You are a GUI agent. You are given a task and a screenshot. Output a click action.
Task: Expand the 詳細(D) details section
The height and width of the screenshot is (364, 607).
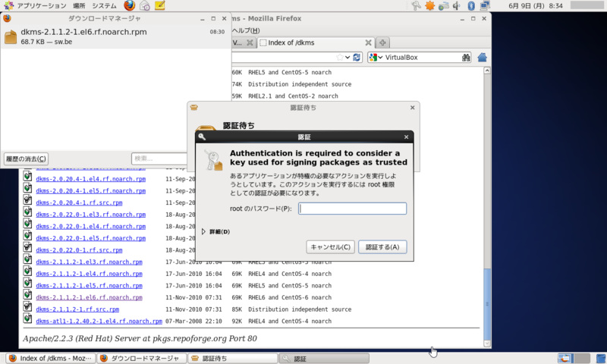(x=215, y=232)
